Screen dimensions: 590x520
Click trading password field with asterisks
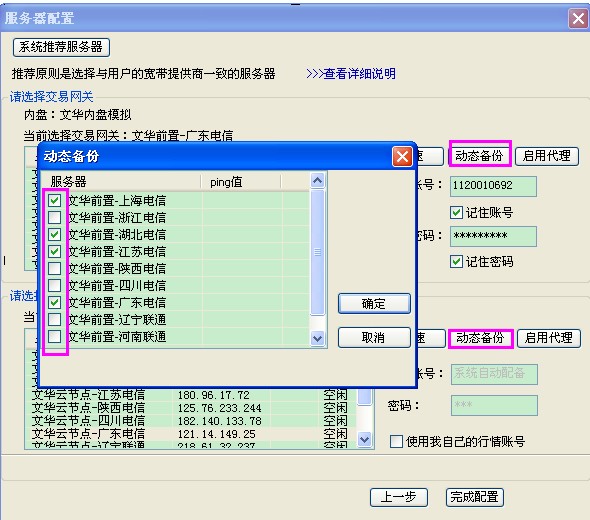[x=493, y=236]
